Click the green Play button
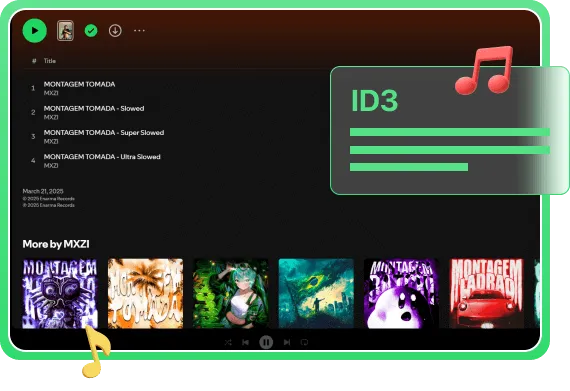570x391 pixels. [x=35, y=31]
